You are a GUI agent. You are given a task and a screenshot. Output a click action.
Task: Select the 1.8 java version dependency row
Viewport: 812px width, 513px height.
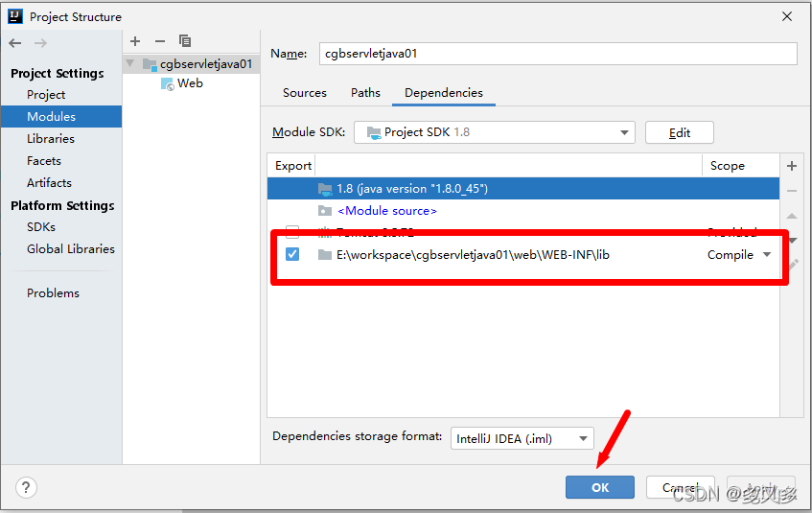pos(523,189)
